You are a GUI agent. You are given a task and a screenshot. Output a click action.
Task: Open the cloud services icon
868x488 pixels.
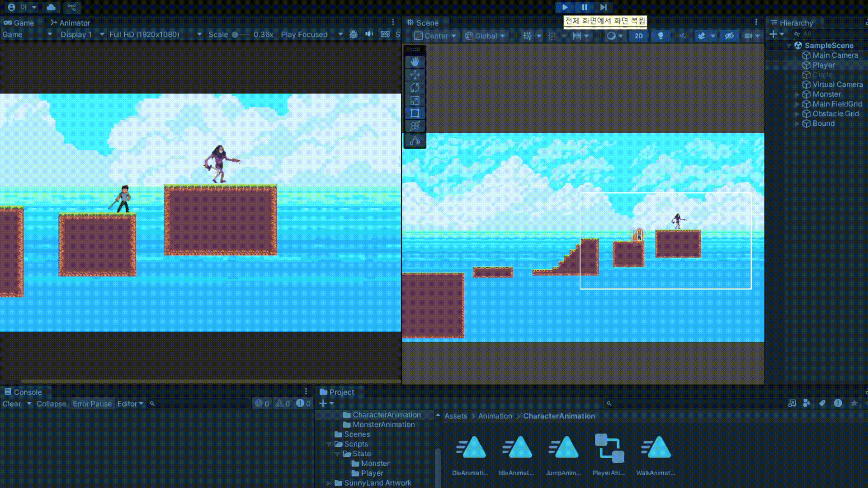[x=51, y=7]
